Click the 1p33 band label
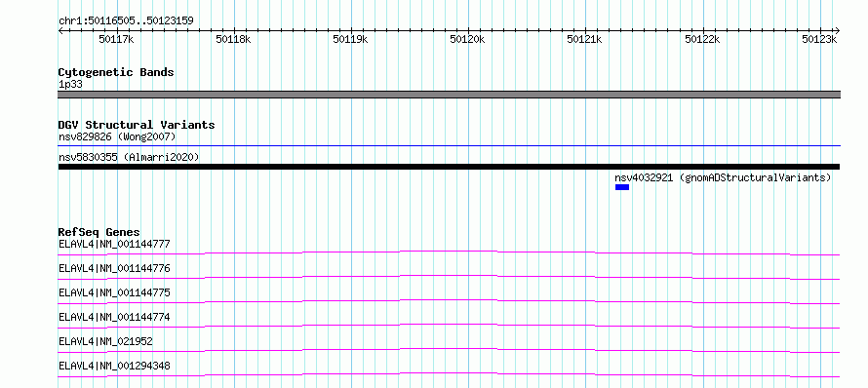The width and height of the screenshot is (868, 388). pyautogui.click(x=71, y=84)
